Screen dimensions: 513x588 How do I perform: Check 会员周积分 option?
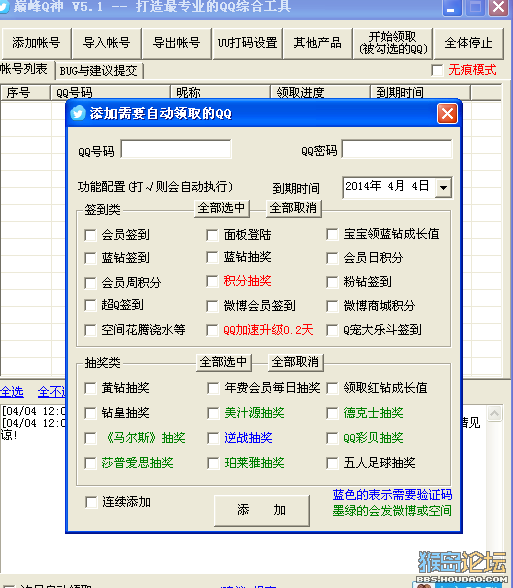[x=90, y=283]
